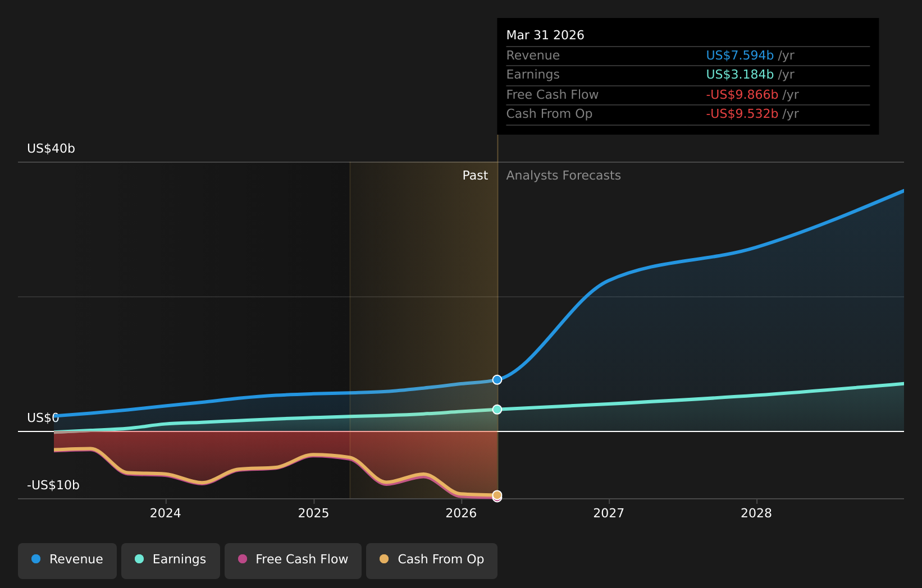Click the "Past" section label
The image size is (922, 588).
tap(475, 176)
